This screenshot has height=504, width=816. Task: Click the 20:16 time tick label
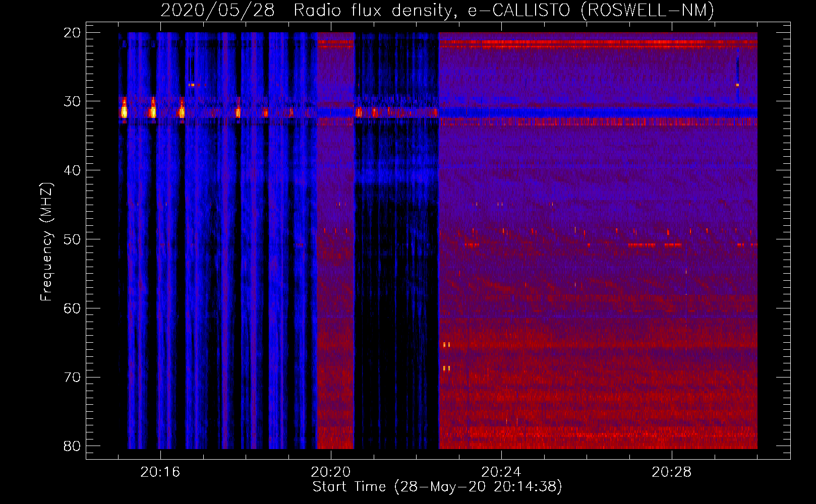click(x=160, y=472)
